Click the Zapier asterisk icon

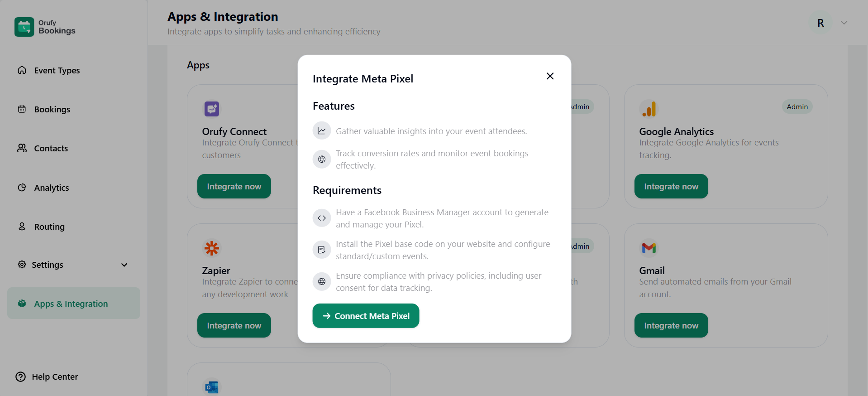pyautogui.click(x=211, y=248)
